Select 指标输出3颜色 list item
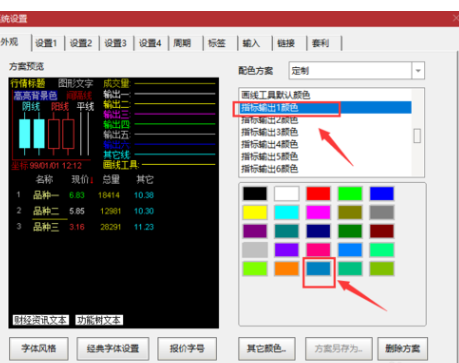The height and width of the screenshot is (363, 459). (x=325, y=132)
